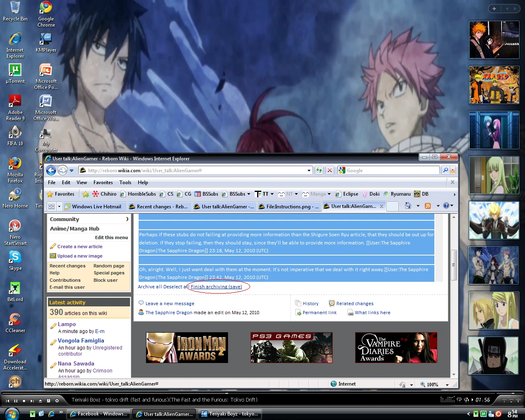Open the Tools menu
525x420 pixels.
coord(125,183)
